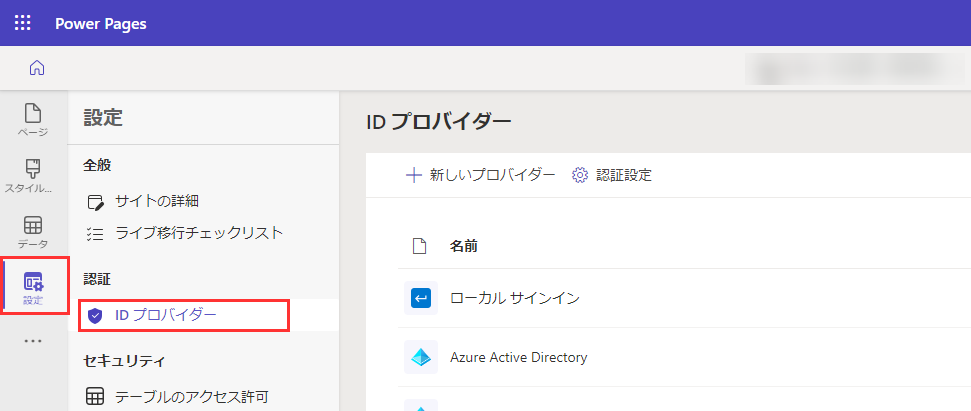
Task: Click the document icon in table header
Action: tap(420, 246)
